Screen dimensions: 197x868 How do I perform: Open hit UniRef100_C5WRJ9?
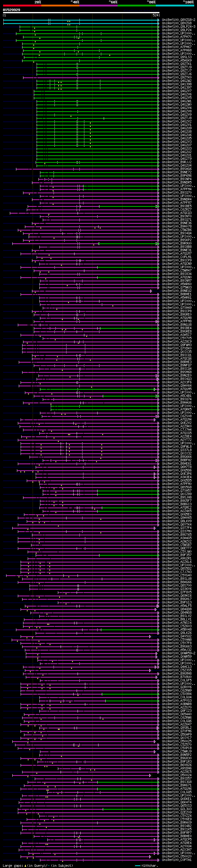click(177, 751)
